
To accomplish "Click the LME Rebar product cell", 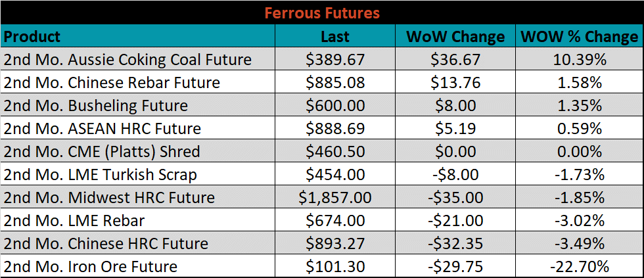I will click(x=138, y=220).
